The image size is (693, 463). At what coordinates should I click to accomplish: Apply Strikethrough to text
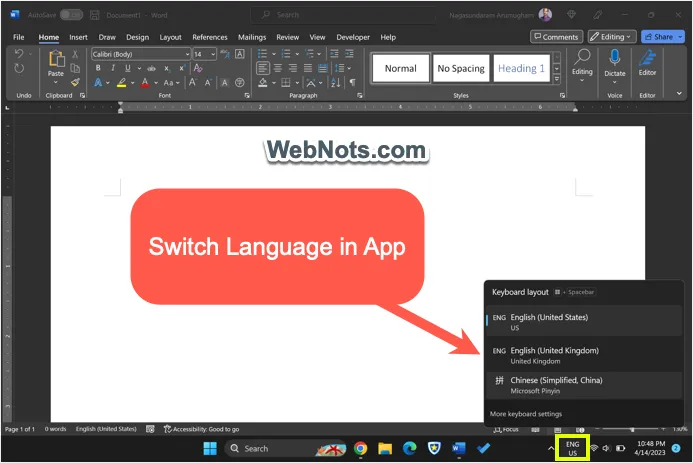[152, 68]
